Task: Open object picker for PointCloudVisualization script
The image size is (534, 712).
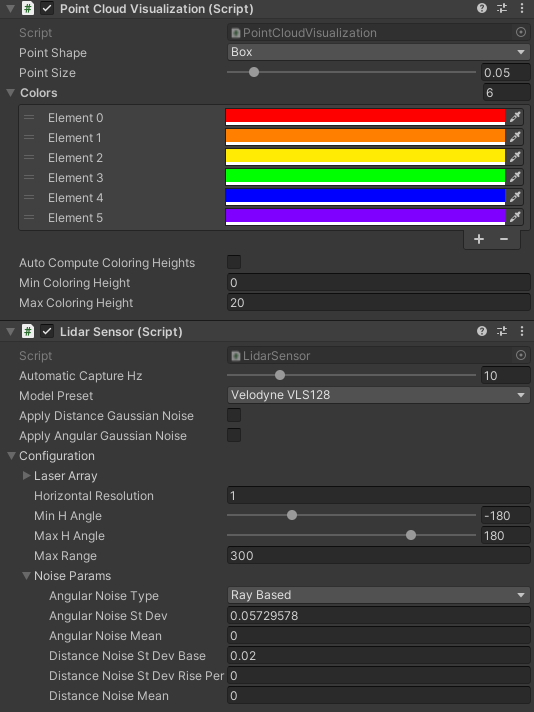Action: pos(521,32)
